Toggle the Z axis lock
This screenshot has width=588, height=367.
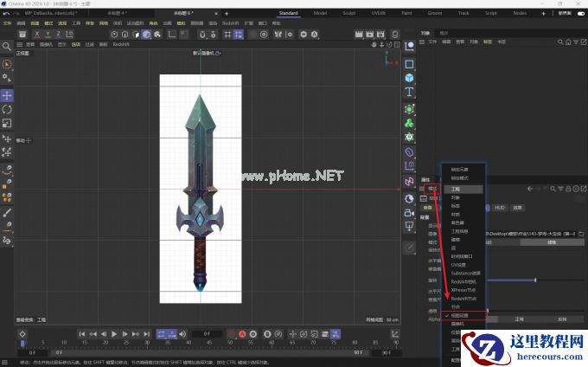coord(58,34)
